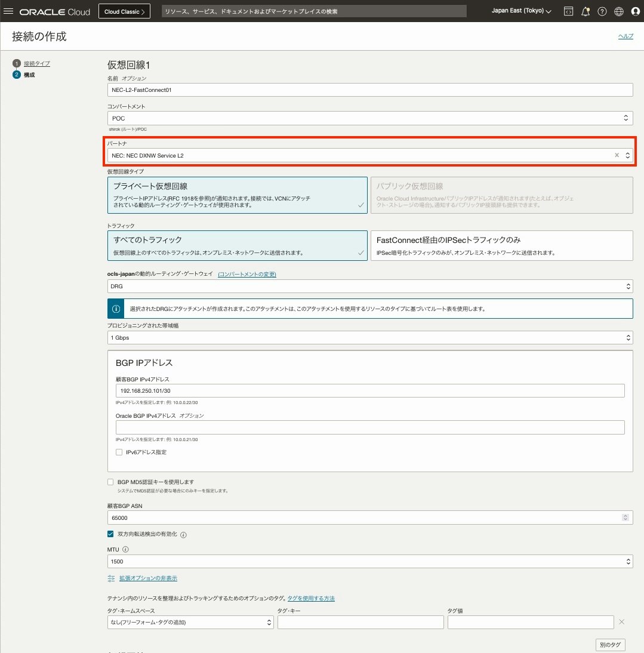
Task: Click the Cloud Classic button
Action: pyautogui.click(x=124, y=11)
